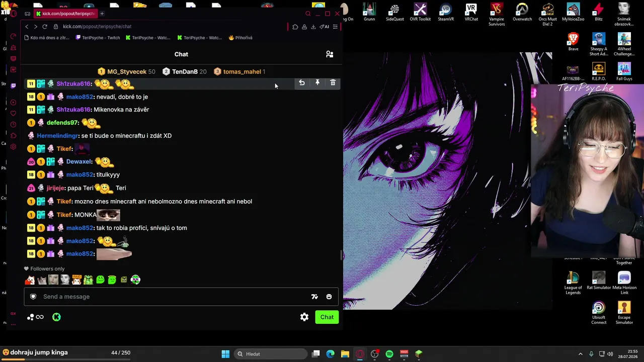Image resolution: width=644 pixels, height=362 pixels.
Task: Open a new browser tab
Action: [102, 14]
